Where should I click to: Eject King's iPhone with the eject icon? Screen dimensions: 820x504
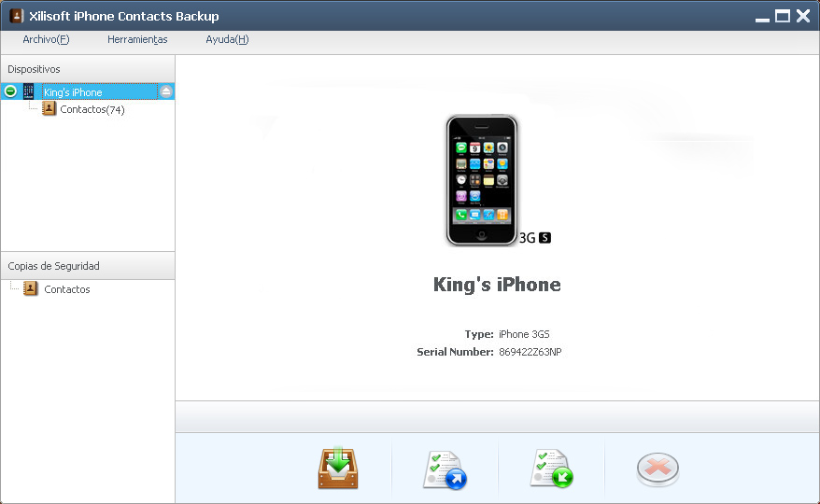click(166, 91)
